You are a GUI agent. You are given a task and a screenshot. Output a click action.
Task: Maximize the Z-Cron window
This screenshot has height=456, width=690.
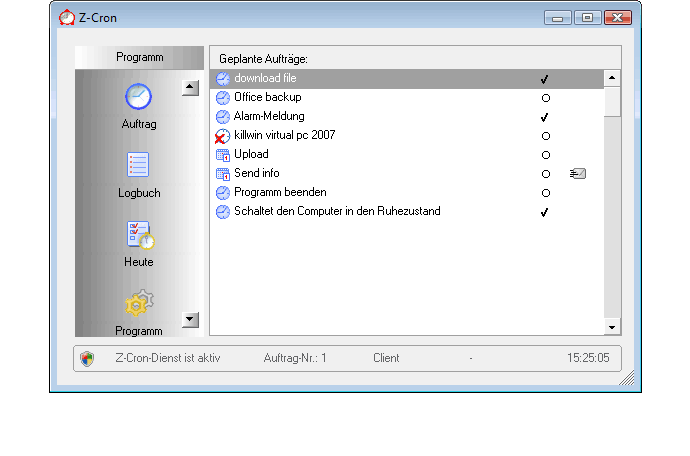point(587,18)
